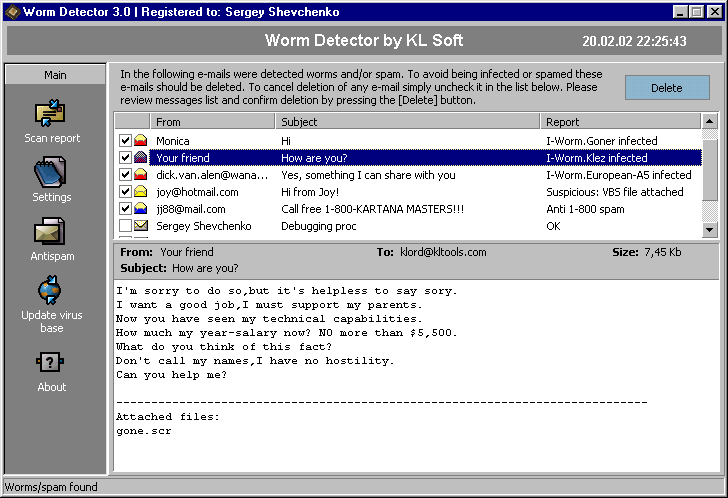The image size is (728, 498).
Task: Click the '7,45 Kb' size value
Action: point(663,252)
